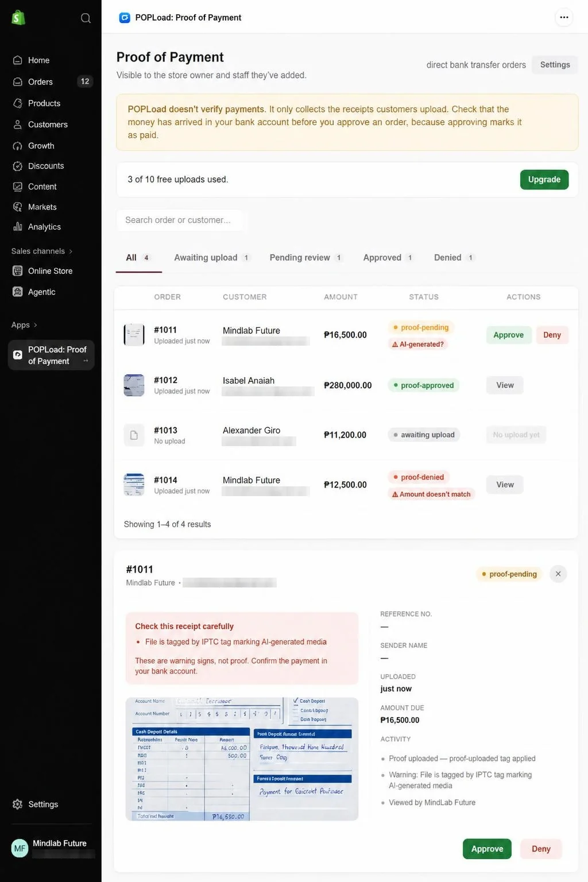The height and width of the screenshot is (882, 588).
Task: Click order number #1013
Action: (165, 431)
